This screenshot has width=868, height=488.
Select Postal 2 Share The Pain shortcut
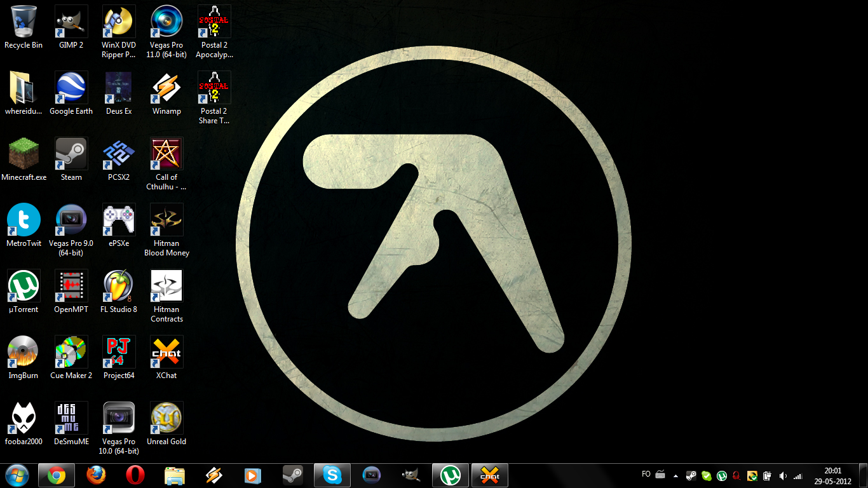point(214,98)
